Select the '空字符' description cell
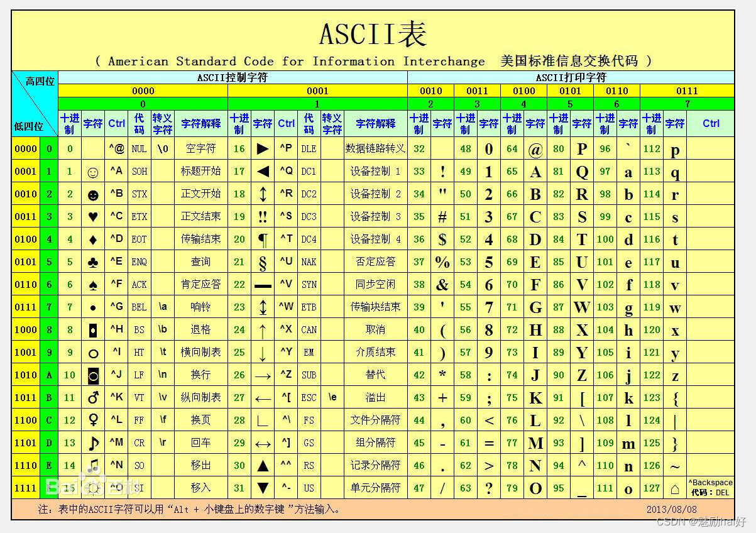The image size is (756, 533). (200, 149)
